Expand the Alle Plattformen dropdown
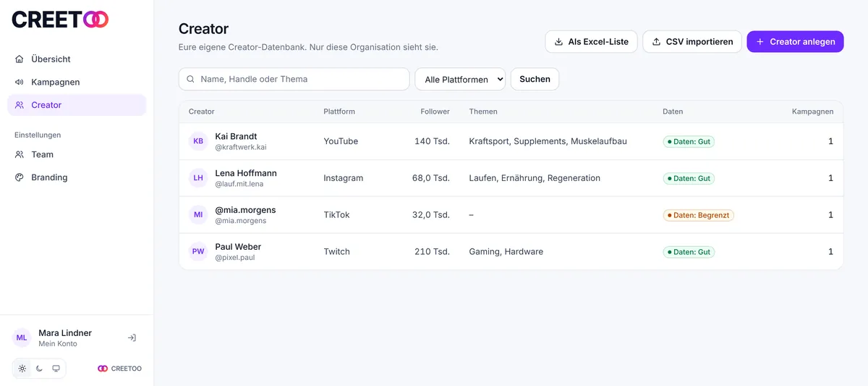Image resolution: width=868 pixels, height=386 pixels. [x=460, y=79]
